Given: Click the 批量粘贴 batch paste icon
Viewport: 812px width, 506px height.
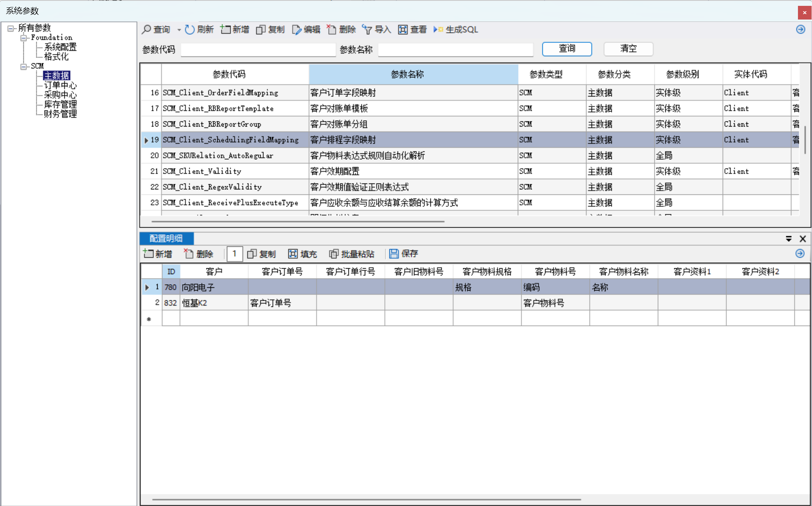Looking at the screenshot, I should coord(334,254).
